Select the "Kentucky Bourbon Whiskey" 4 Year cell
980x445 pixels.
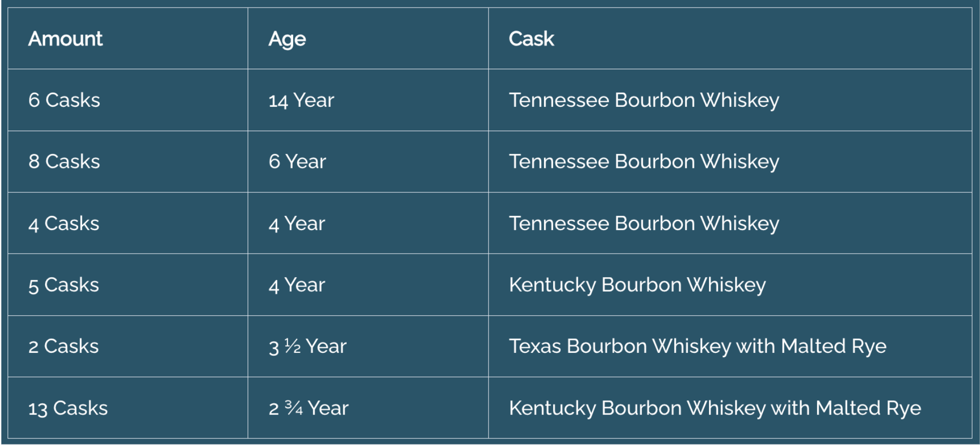(x=637, y=285)
